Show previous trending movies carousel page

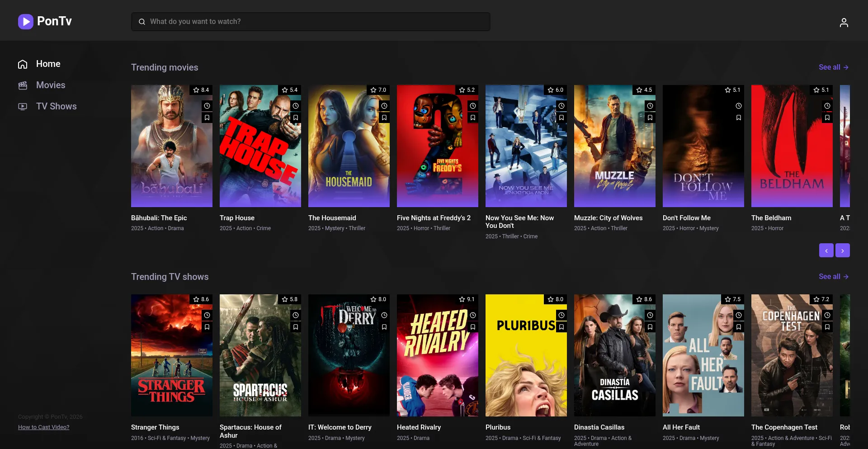coord(826,250)
